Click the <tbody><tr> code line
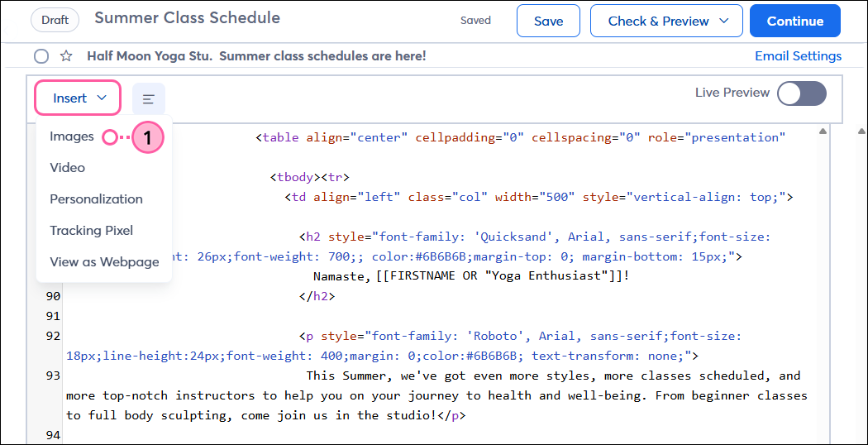 coord(310,177)
